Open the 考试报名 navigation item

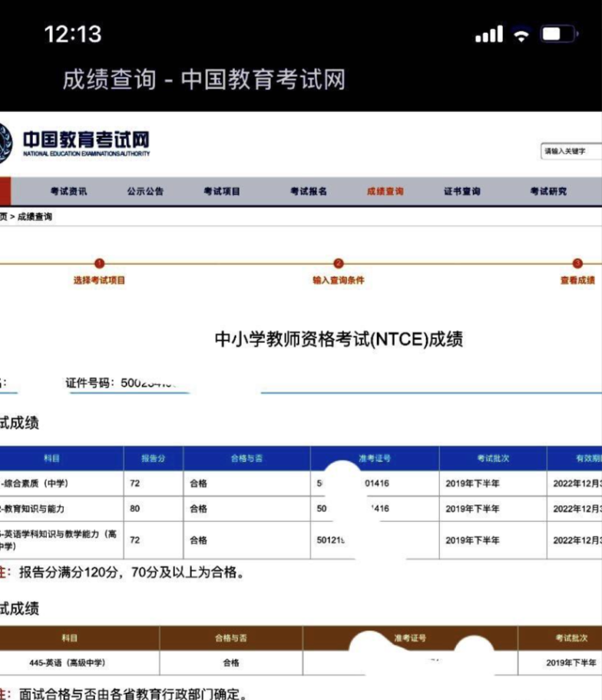click(x=309, y=192)
